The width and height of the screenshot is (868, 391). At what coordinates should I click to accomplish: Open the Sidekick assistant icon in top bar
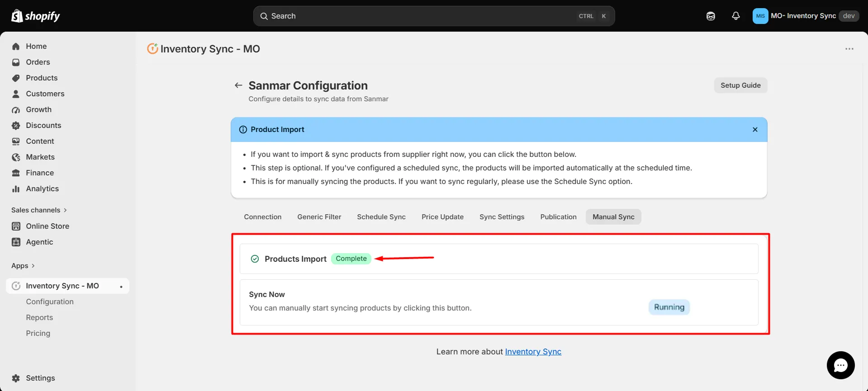(x=711, y=16)
